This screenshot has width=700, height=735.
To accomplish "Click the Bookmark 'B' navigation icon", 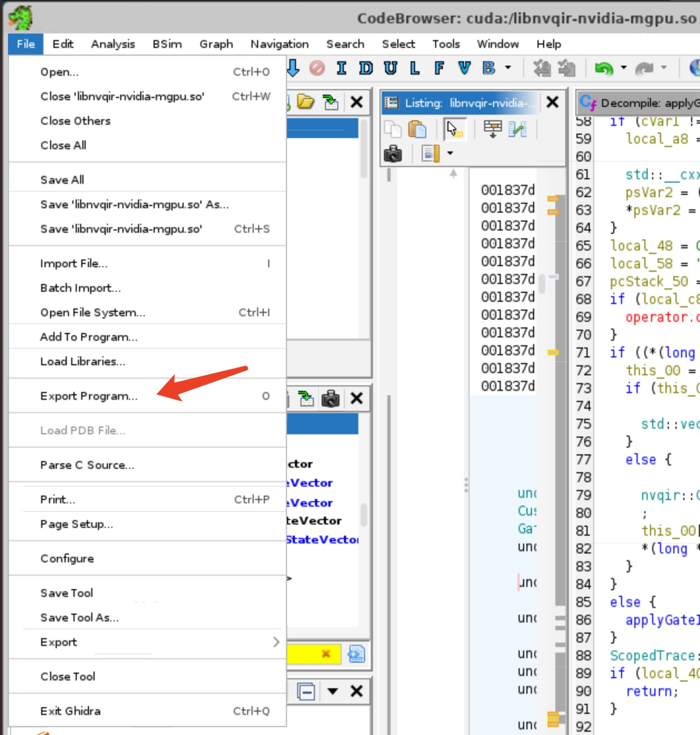I will pyautogui.click(x=489, y=68).
